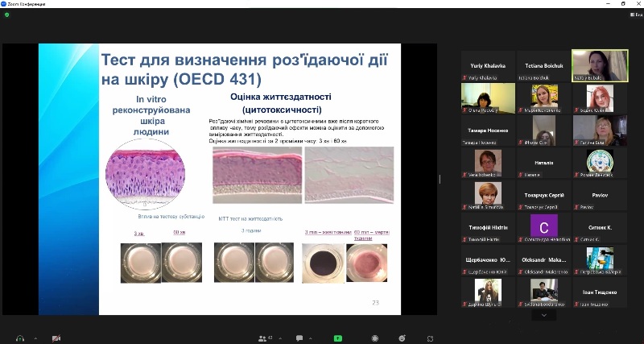Open the reactions smiley menu
Image resolution: width=644 pixels, height=344 pixels.
tap(401, 338)
